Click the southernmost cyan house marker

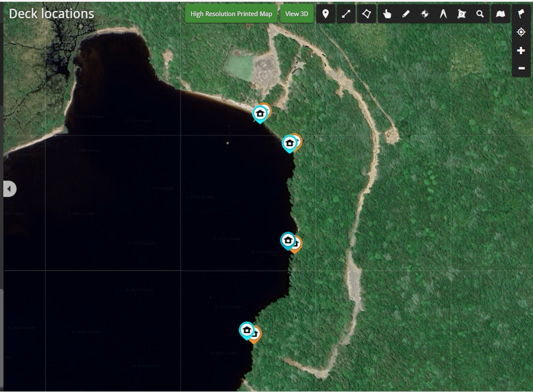(x=247, y=331)
